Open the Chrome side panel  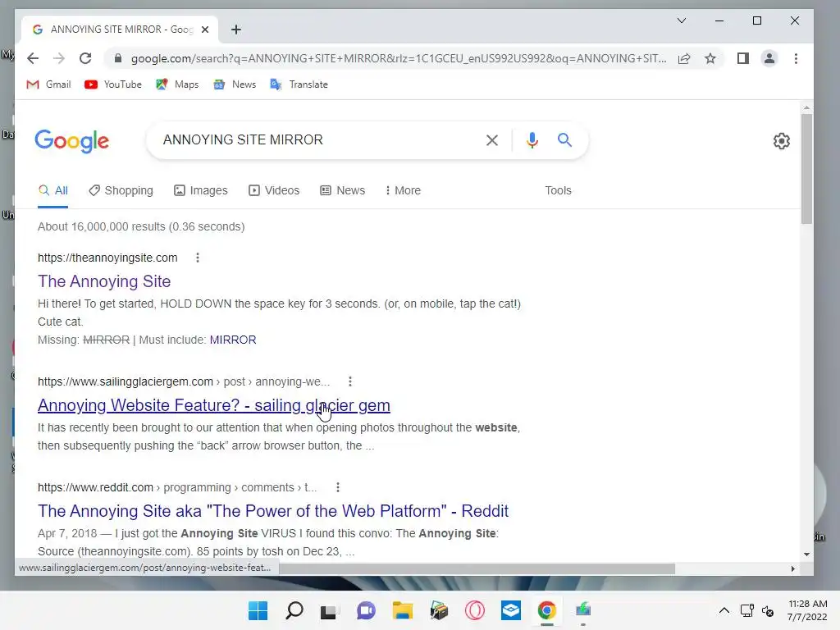[743, 58]
